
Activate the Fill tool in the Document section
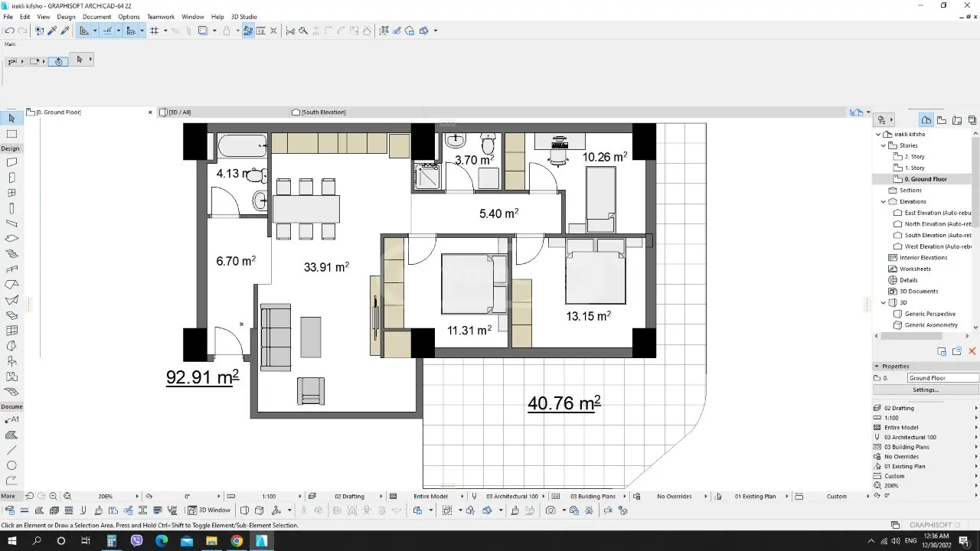tap(11, 435)
